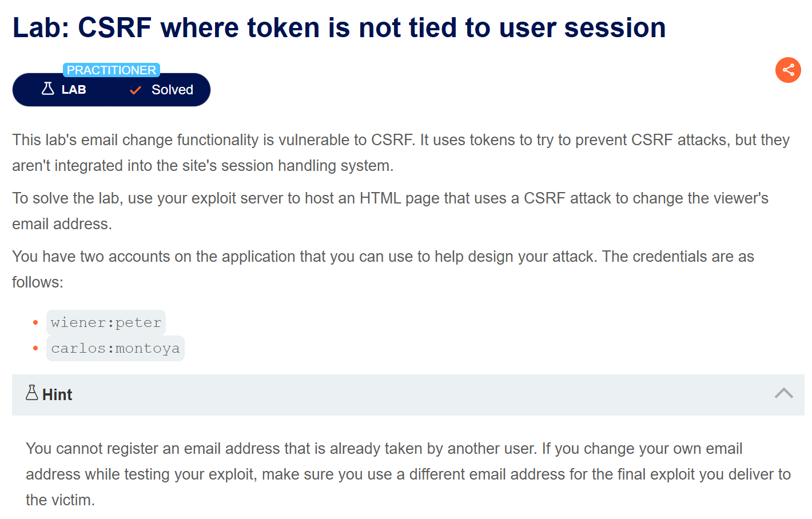The height and width of the screenshot is (519, 812).
Task: Click the Solved status text
Action: (172, 90)
